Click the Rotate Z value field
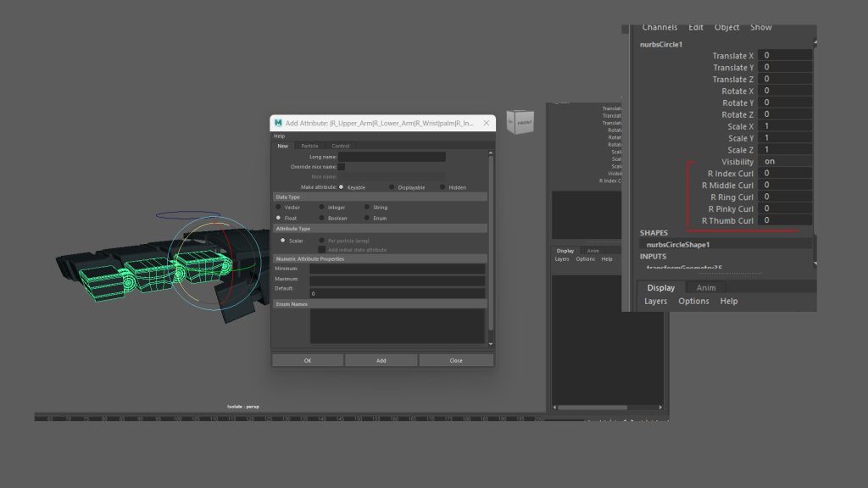The image size is (868, 488). (x=785, y=114)
